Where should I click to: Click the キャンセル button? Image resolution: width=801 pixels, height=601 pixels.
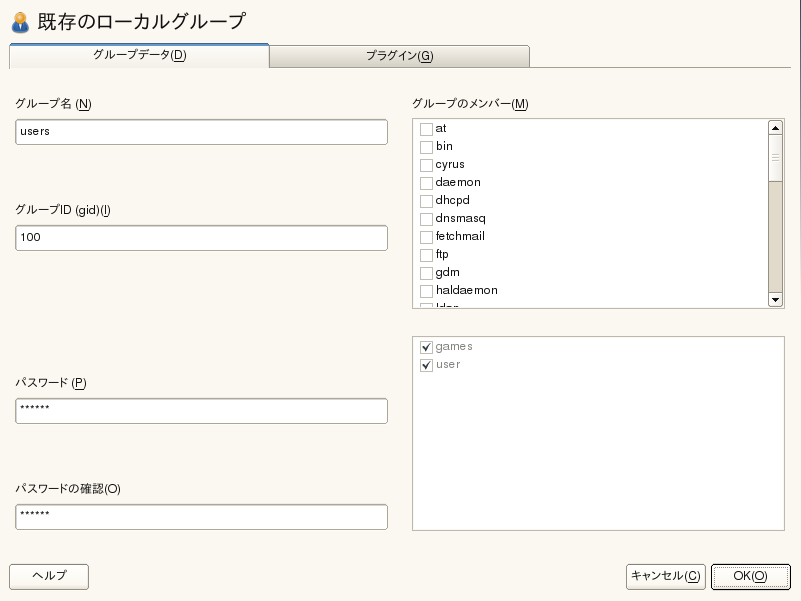click(x=666, y=576)
